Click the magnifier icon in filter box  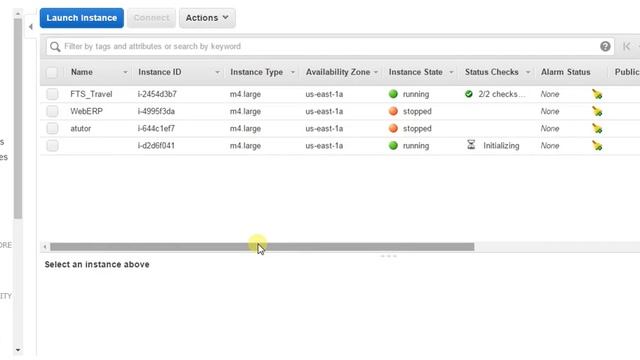pyautogui.click(x=55, y=47)
